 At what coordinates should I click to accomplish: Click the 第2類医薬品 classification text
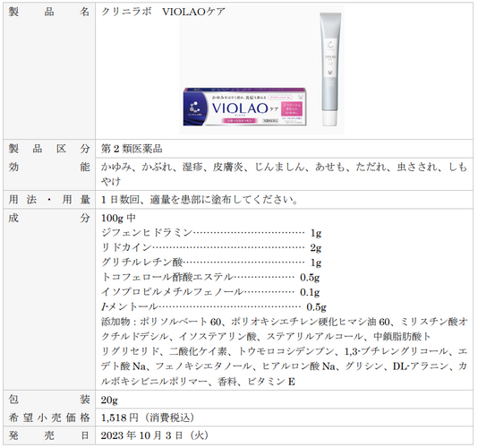(x=132, y=149)
